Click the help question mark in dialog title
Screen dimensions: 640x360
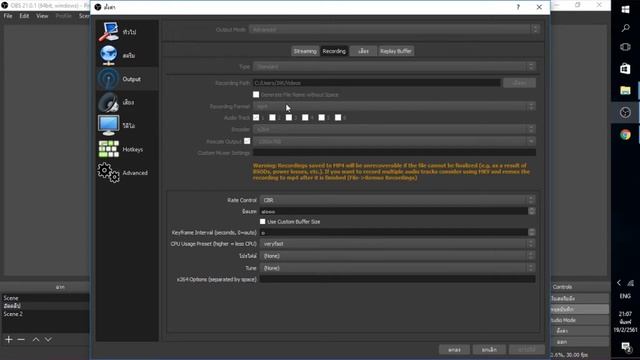(x=518, y=7)
